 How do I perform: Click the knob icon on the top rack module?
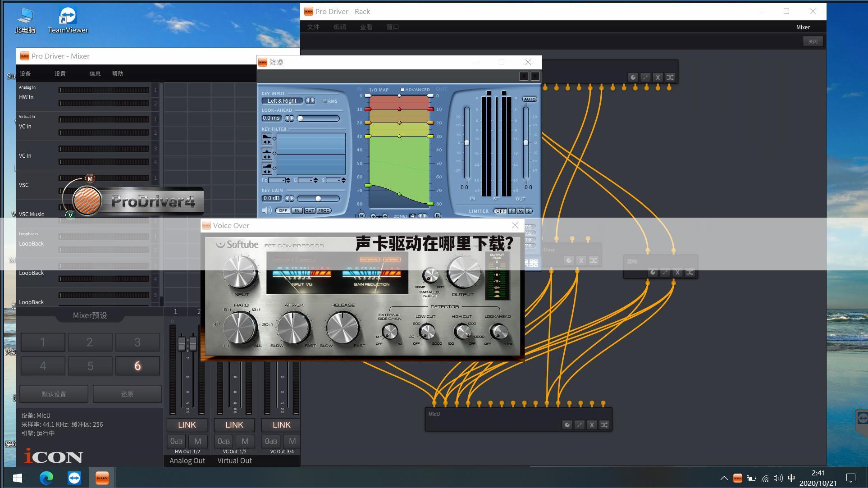click(633, 77)
